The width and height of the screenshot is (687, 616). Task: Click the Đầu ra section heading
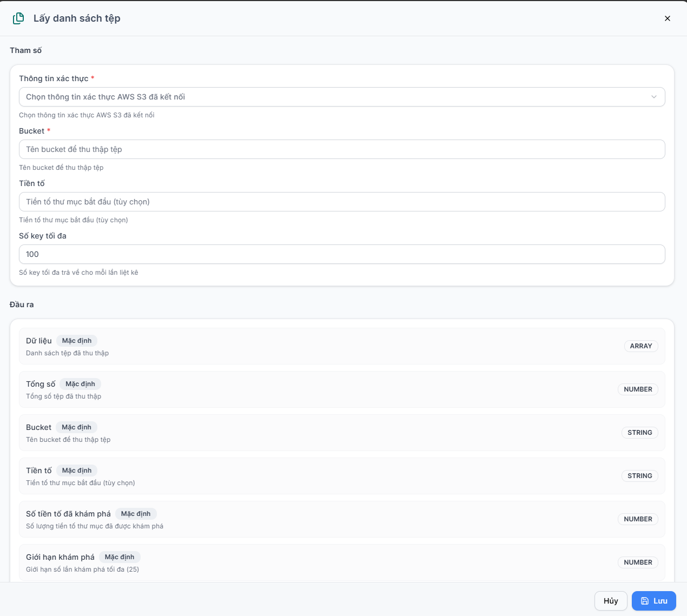point(22,304)
